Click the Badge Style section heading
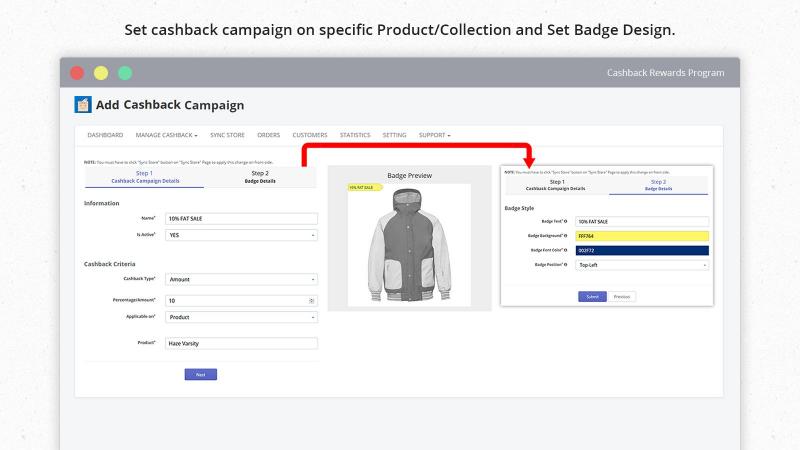800x450 pixels. 519,208
